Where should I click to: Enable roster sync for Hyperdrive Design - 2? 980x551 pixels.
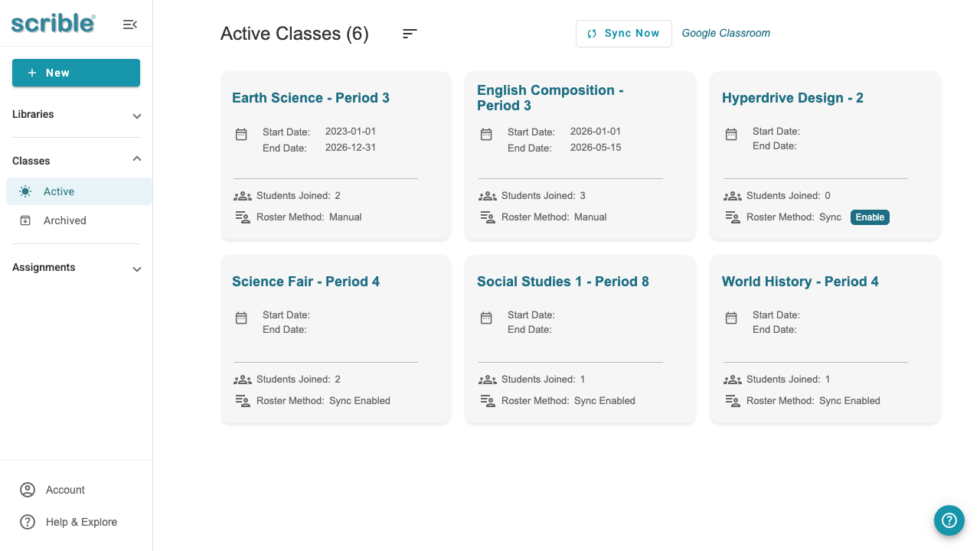(870, 217)
